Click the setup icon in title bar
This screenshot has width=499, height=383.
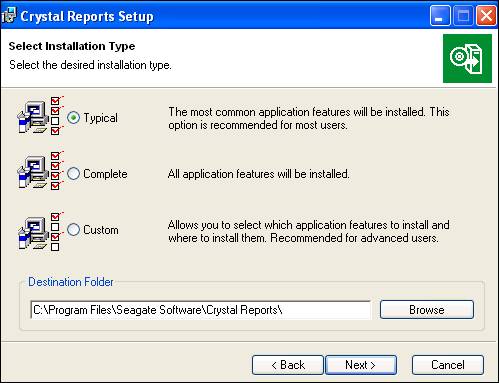tap(8, 15)
